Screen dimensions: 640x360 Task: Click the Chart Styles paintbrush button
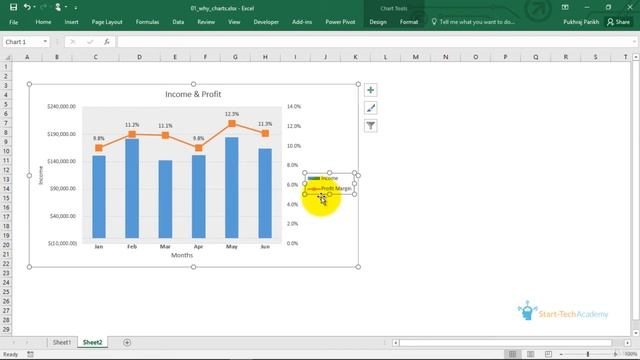click(371, 108)
